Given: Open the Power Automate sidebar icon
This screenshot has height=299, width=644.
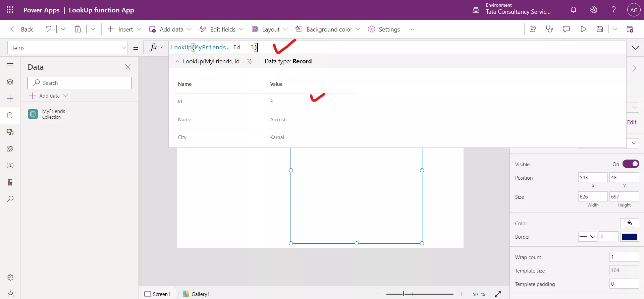Looking at the screenshot, I should tap(10, 148).
